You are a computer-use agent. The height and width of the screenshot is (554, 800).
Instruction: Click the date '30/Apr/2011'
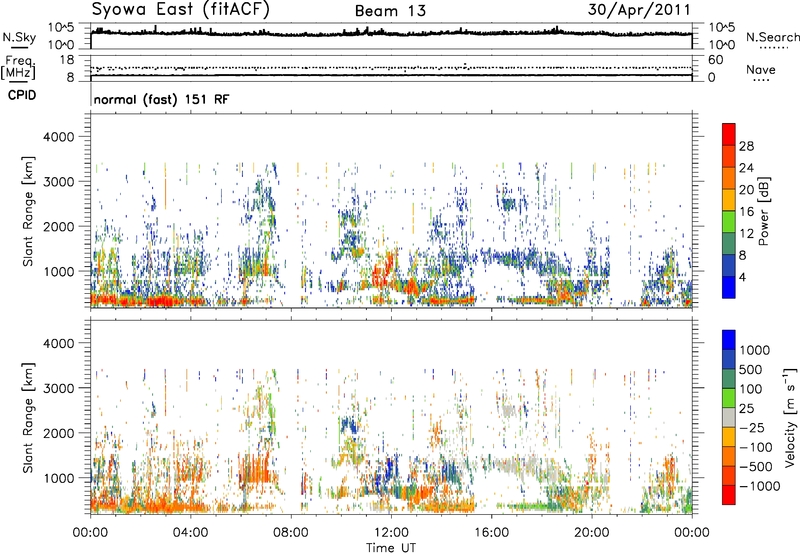point(639,10)
